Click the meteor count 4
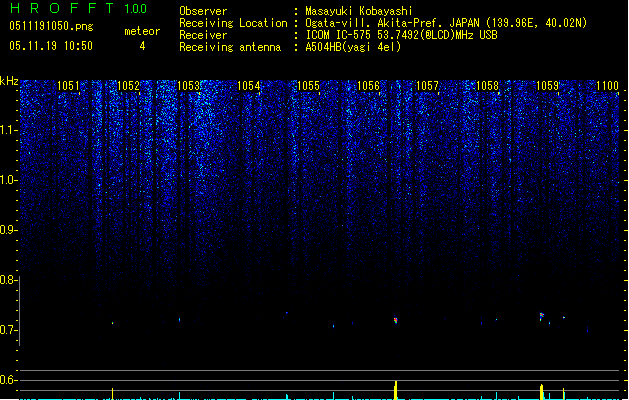The image size is (629, 400). (142, 46)
